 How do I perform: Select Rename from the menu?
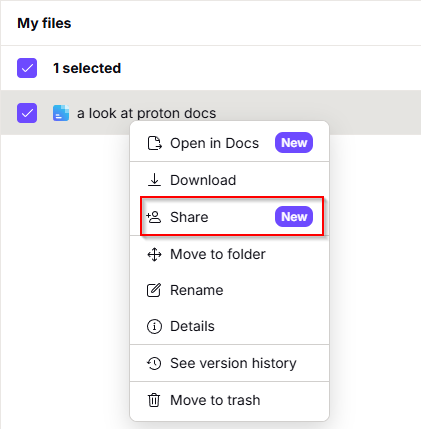(229, 290)
